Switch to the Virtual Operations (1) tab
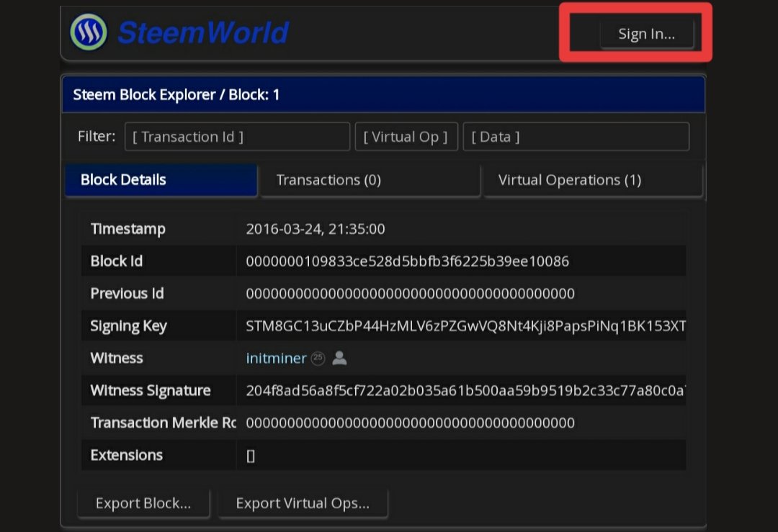This screenshot has height=532, width=778. coord(593,180)
